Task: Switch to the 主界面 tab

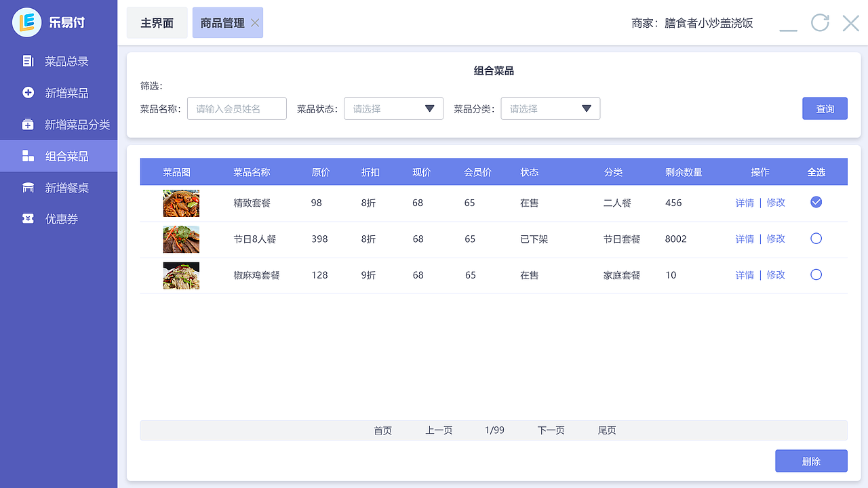Action: coord(157,22)
